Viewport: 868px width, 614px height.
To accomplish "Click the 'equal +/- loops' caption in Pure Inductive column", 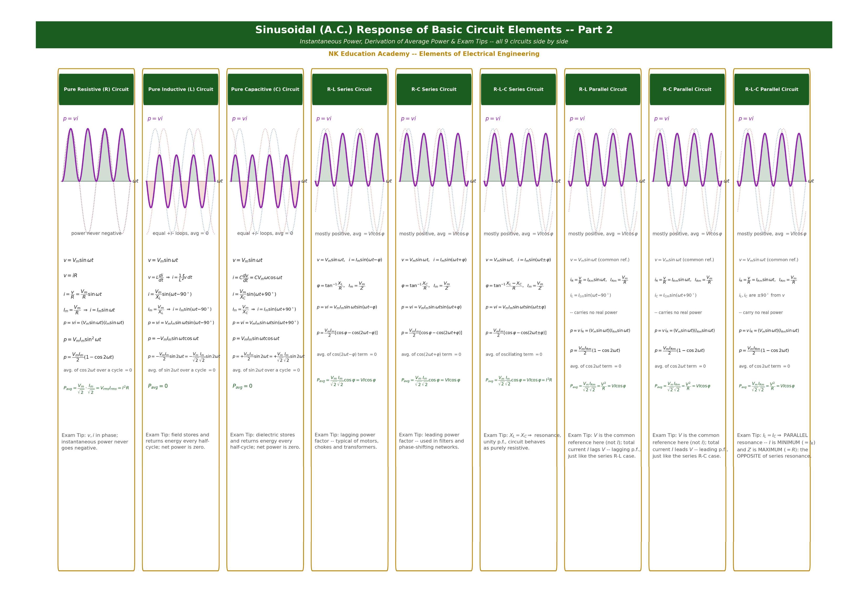I will (x=180, y=233).
